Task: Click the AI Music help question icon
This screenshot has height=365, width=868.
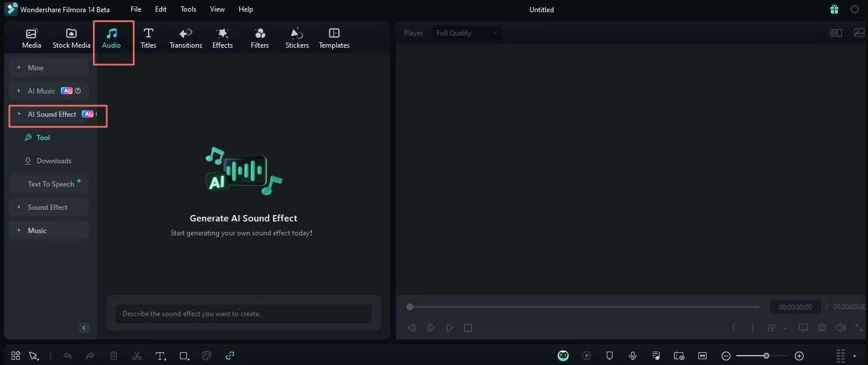Action: point(78,91)
